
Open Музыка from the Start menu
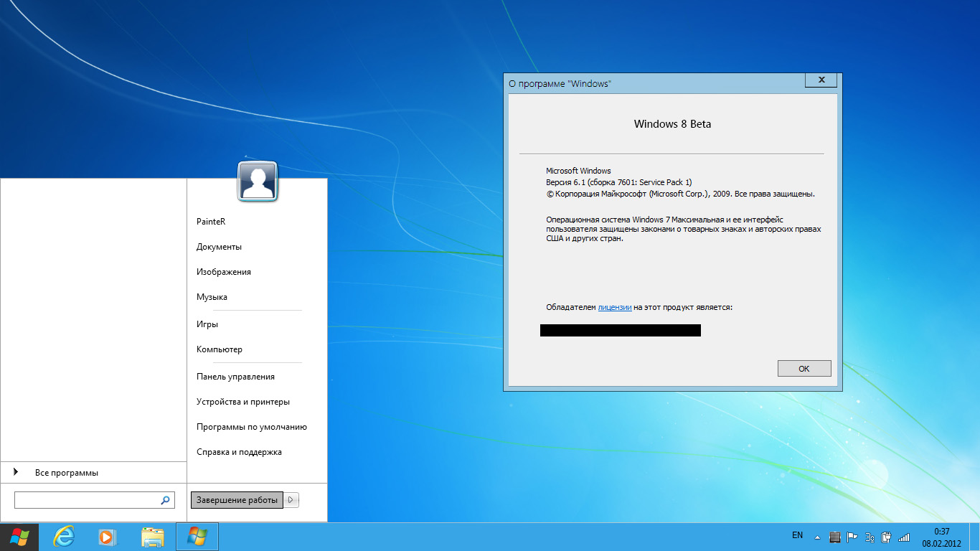click(212, 297)
